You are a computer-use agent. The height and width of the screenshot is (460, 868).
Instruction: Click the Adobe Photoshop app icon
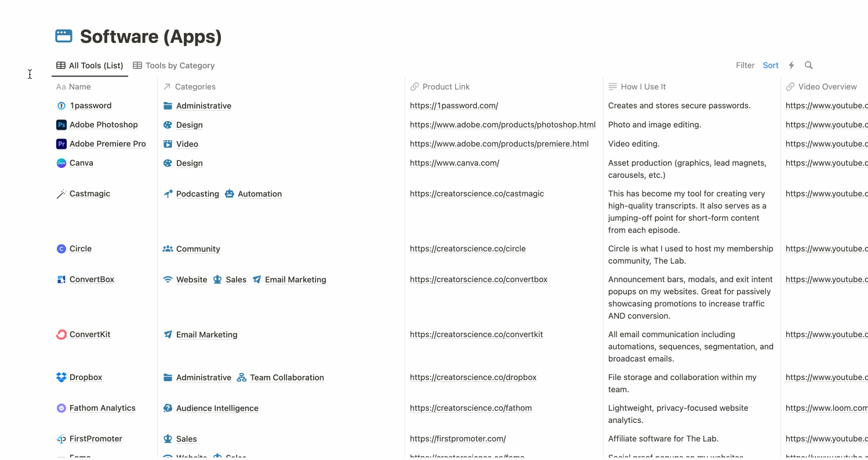[61, 125]
